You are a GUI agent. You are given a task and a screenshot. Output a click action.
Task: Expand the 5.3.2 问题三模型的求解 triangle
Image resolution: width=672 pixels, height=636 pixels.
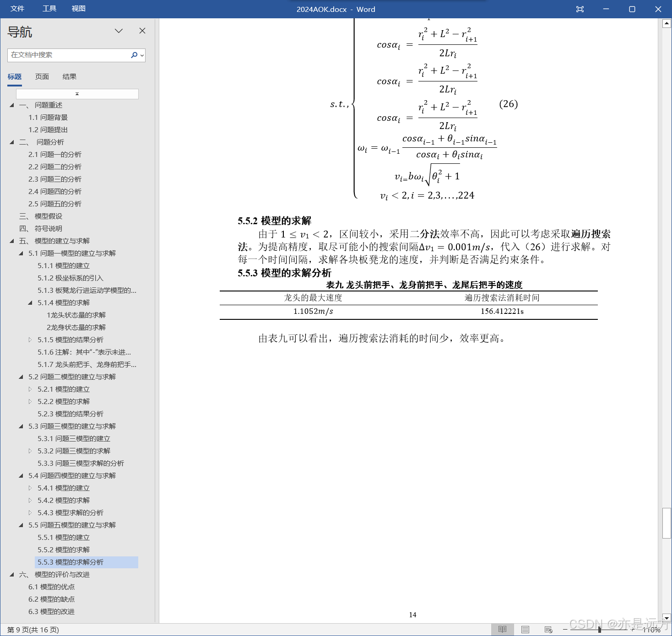click(30, 451)
